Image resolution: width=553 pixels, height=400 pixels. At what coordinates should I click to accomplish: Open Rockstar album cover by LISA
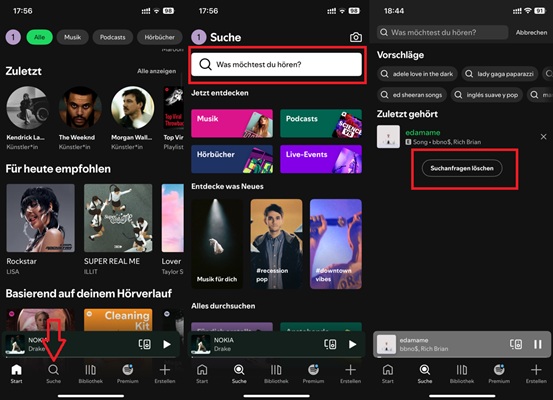click(41, 218)
